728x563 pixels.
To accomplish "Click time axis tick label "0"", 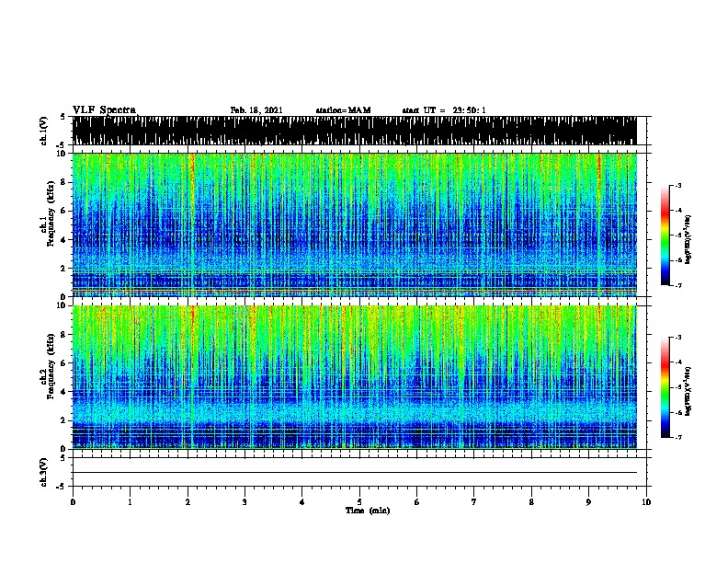I will [x=73, y=501].
